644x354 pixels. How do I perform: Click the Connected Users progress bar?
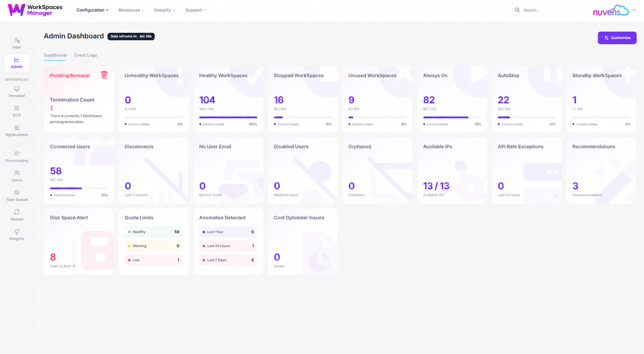tap(79, 188)
